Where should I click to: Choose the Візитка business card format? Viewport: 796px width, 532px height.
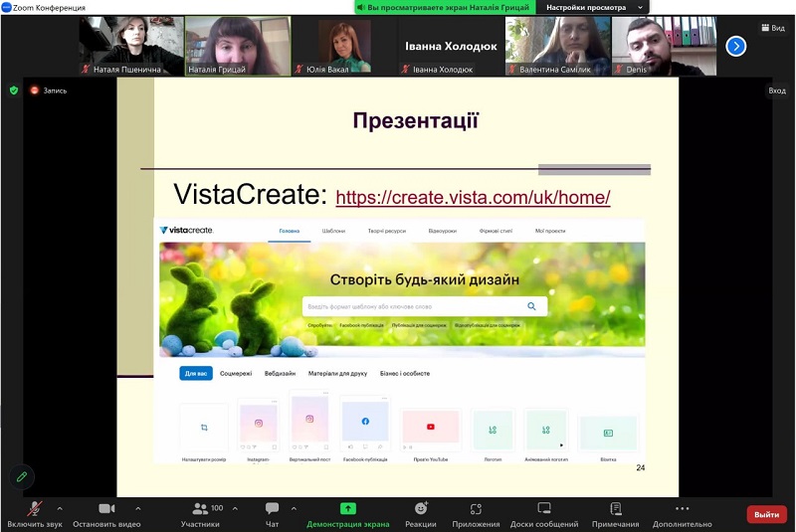pos(608,433)
